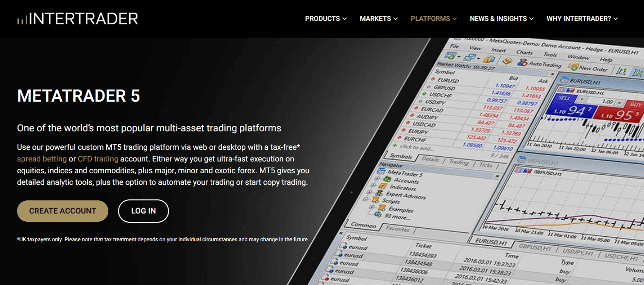The image size is (644, 285).
Task: Open the Why Intertrader? dropdown
Action: pyautogui.click(x=582, y=18)
